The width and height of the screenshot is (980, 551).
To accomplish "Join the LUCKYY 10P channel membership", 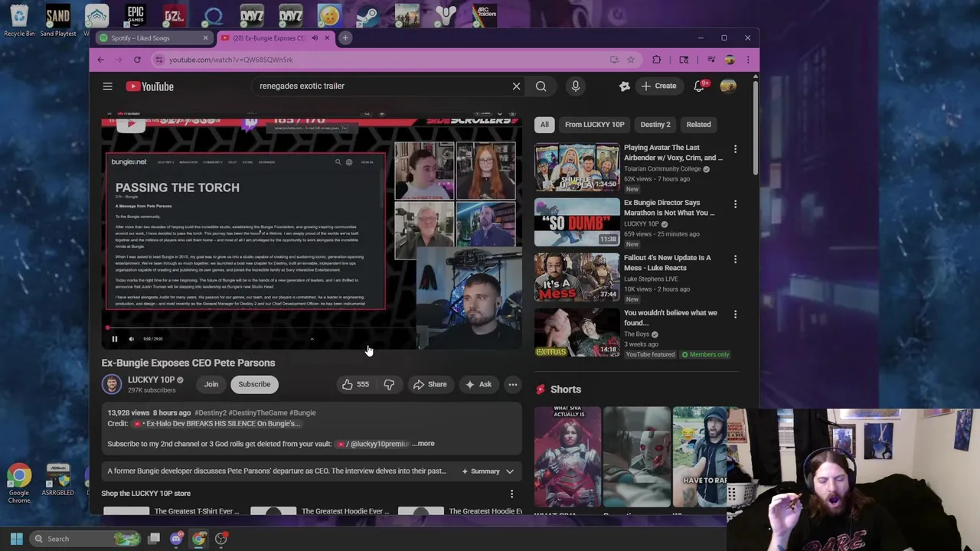I will click(211, 384).
